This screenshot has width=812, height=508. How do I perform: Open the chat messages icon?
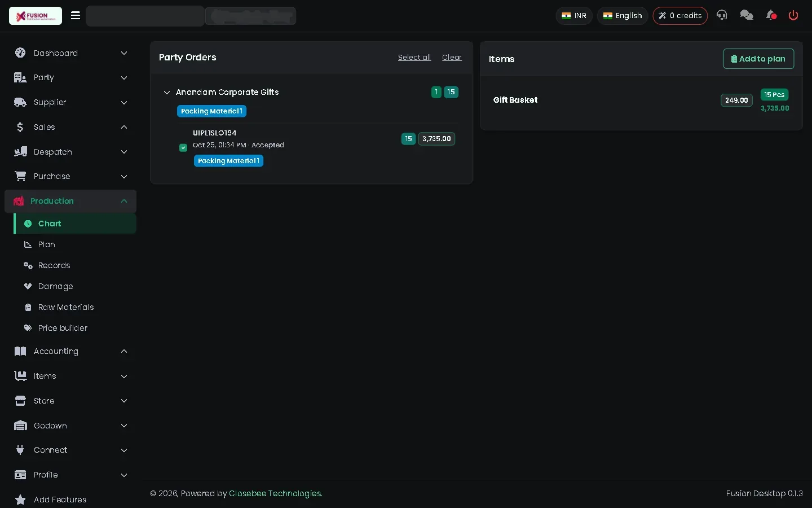point(747,15)
